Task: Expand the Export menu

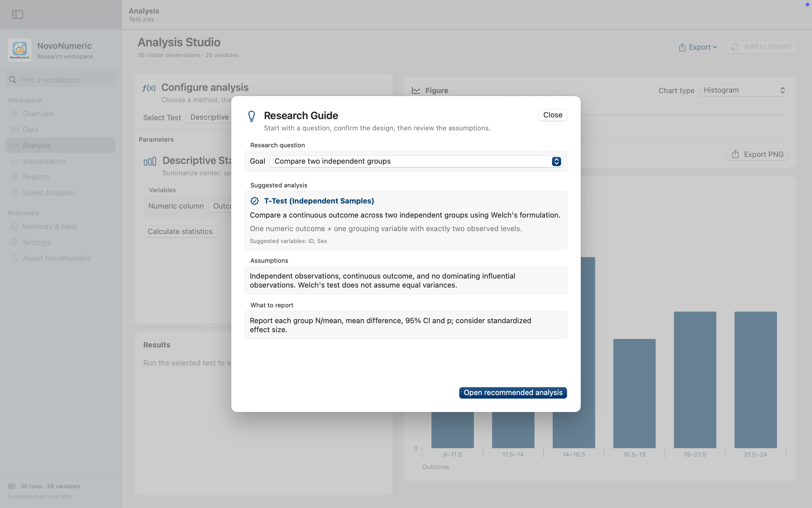Action: click(698, 47)
